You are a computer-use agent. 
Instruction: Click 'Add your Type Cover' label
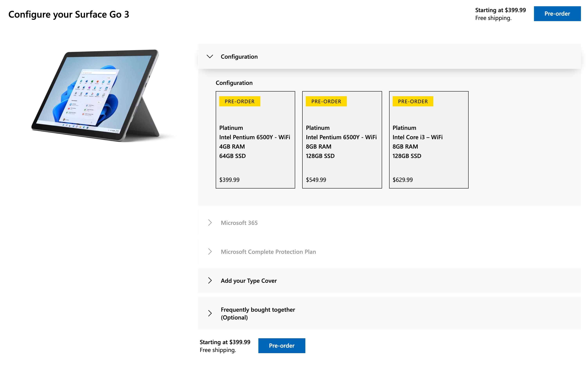pyautogui.click(x=249, y=281)
